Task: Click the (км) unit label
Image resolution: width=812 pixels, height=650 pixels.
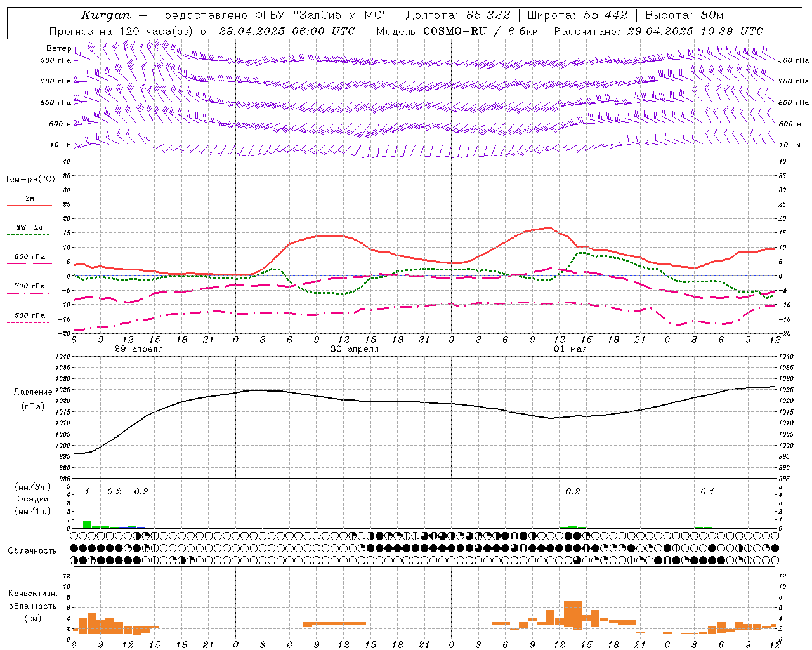Action: point(33,618)
